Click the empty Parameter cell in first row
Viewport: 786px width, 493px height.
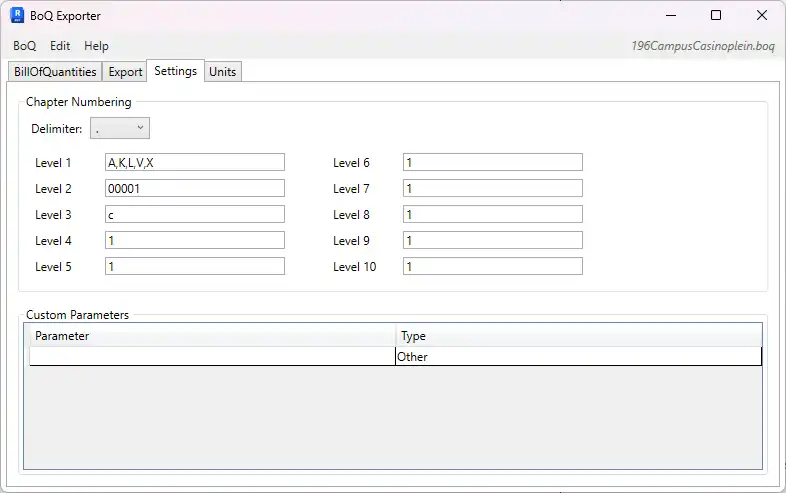click(x=212, y=356)
